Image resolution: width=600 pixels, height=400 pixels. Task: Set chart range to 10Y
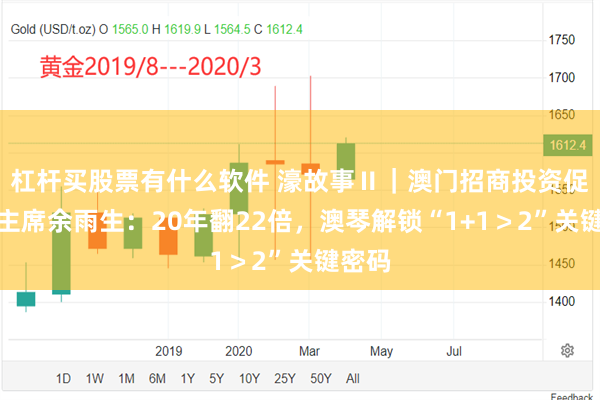tap(249, 379)
